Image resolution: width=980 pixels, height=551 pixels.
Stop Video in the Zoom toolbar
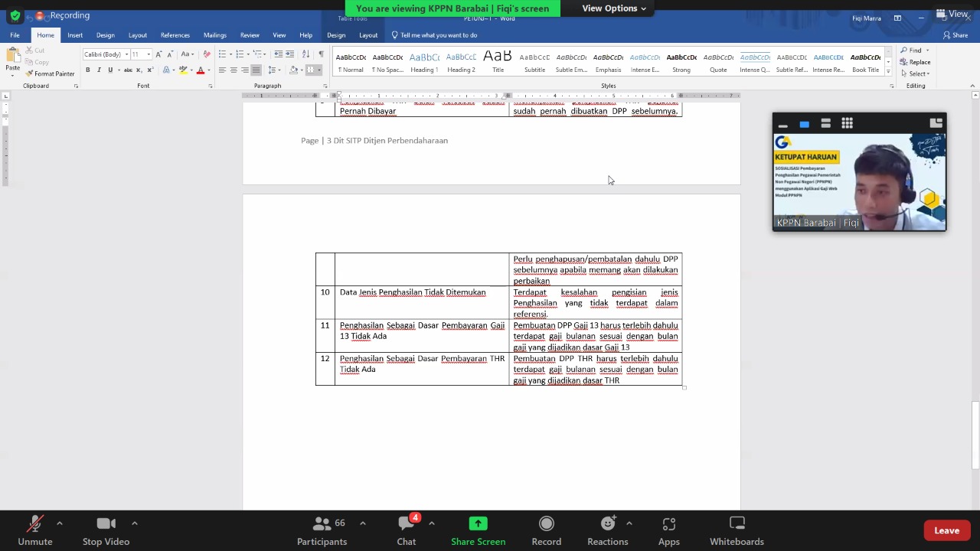(106, 530)
